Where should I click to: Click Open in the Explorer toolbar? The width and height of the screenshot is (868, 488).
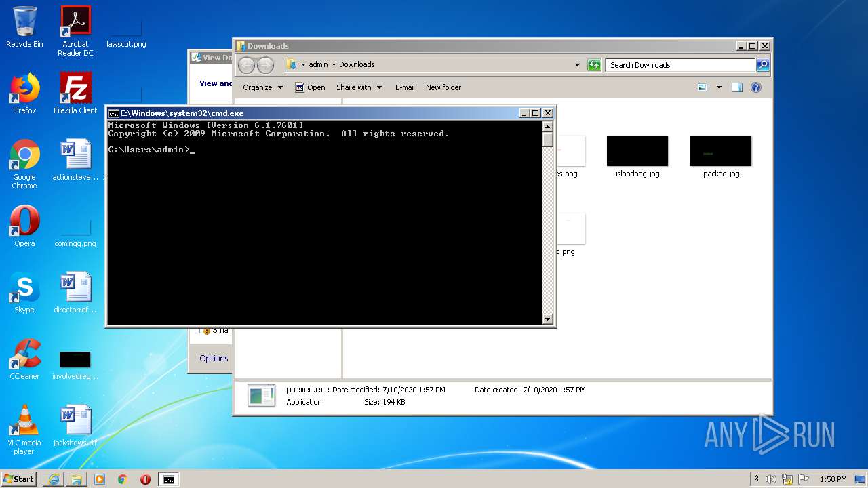[x=310, y=87]
